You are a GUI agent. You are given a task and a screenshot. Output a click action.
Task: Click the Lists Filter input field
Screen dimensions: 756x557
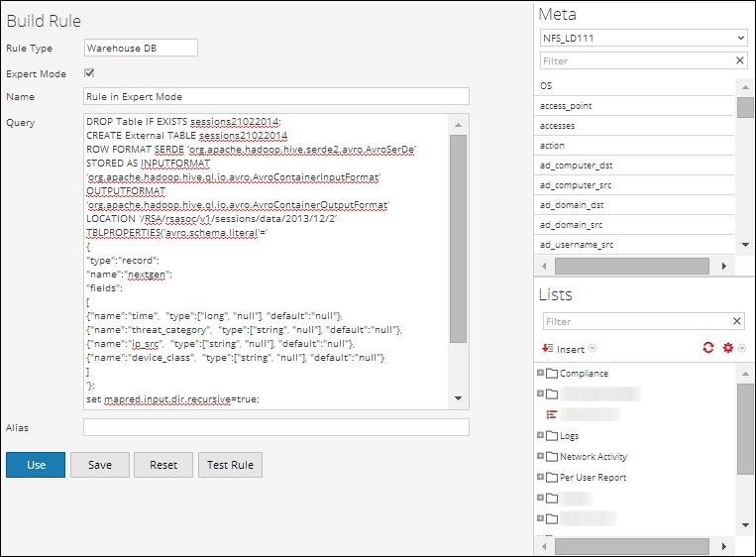(x=636, y=321)
